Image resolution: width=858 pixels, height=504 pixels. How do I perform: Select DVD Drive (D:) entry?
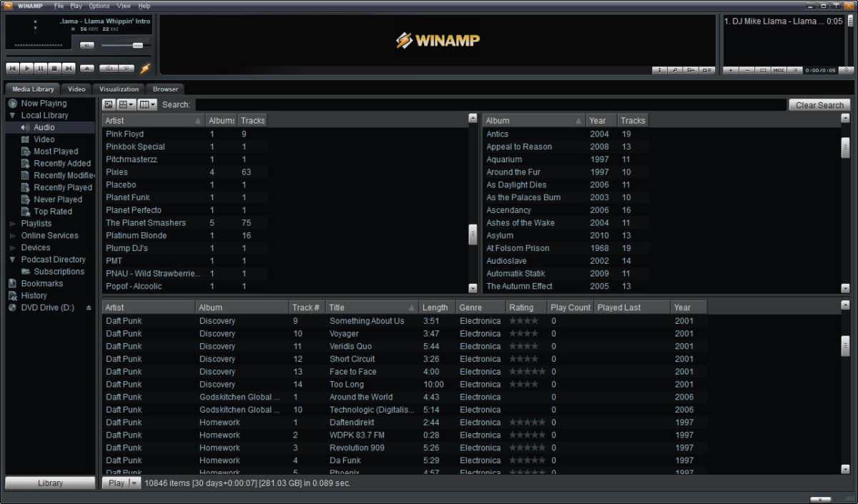pyautogui.click(x=47, y=307)
